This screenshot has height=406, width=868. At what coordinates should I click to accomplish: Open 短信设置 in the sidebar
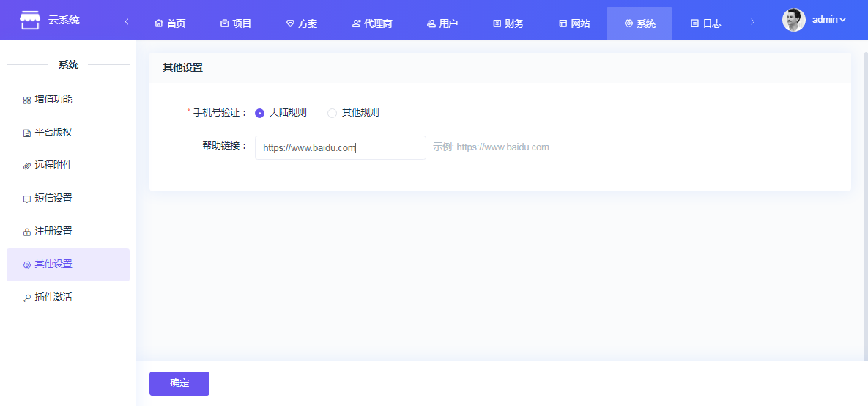(68, 199)
